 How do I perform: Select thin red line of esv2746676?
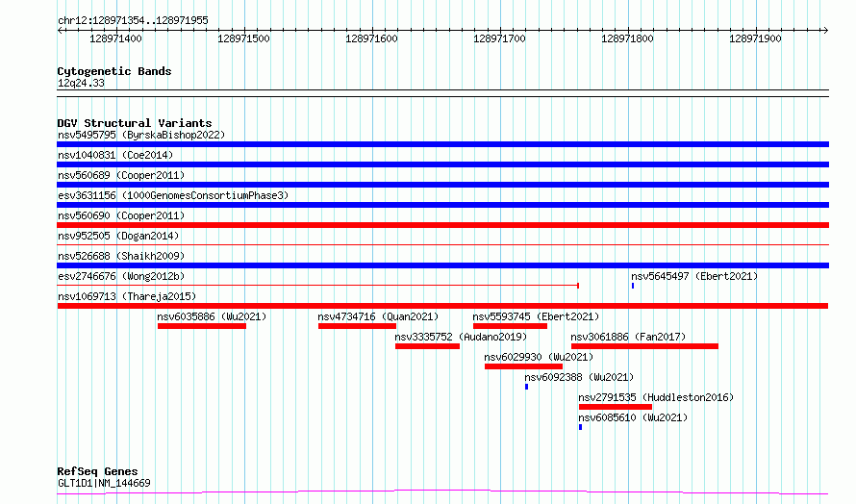click(x=317, y=285)
